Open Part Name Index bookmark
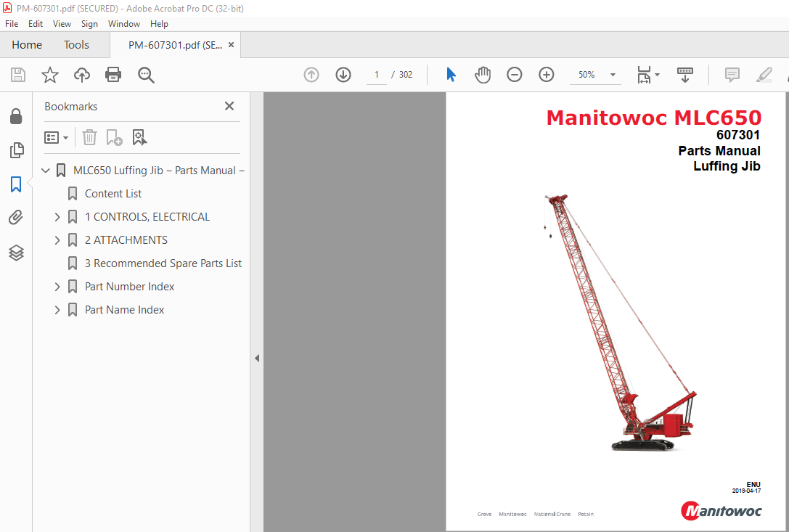This screenshot has width=789, height=532. 124,309
